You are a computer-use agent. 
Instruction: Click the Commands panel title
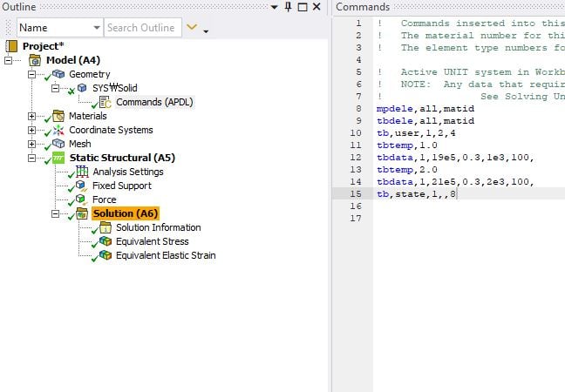point(363,7)
